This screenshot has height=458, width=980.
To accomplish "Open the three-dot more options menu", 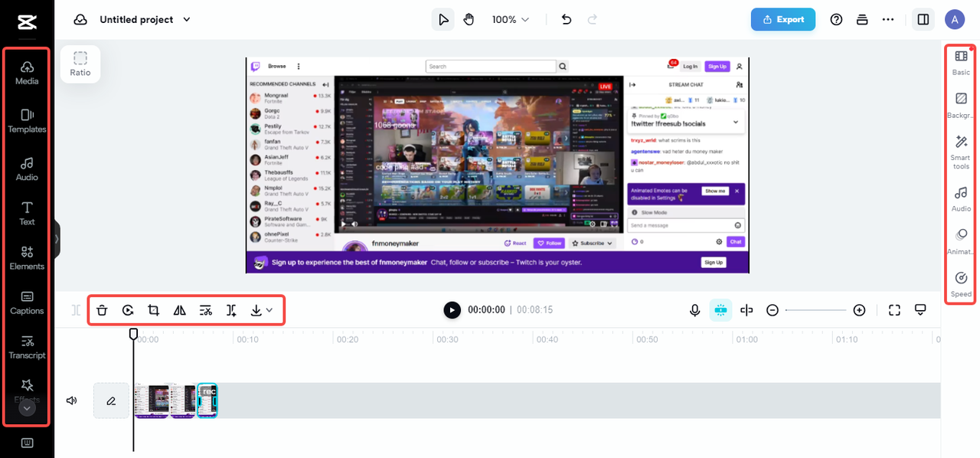I will pos(888,19).
